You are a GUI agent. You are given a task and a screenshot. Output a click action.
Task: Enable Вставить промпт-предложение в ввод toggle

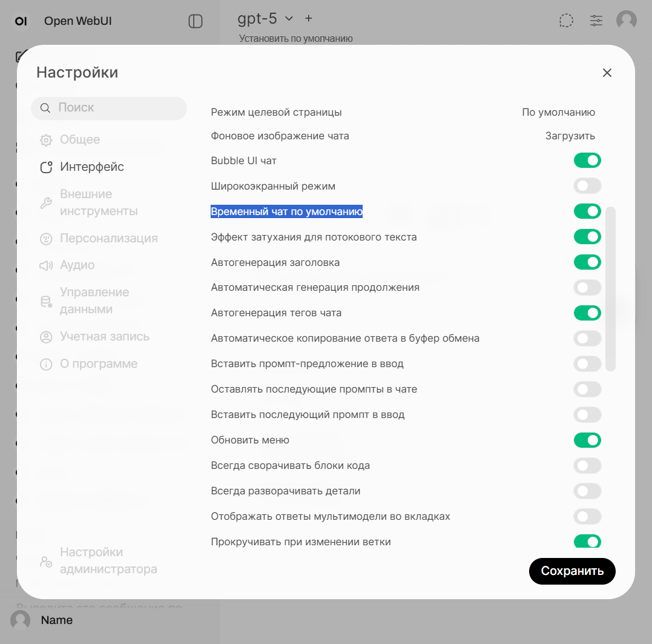click(x=587, y=364)
